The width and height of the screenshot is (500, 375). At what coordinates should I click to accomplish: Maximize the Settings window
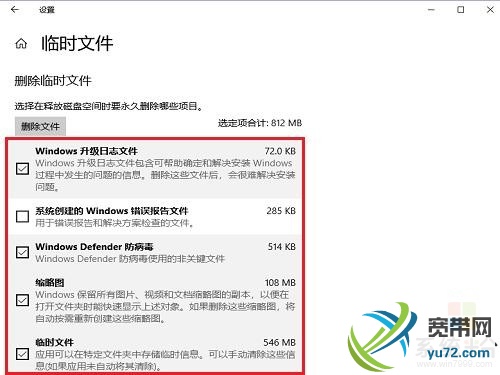460,10
